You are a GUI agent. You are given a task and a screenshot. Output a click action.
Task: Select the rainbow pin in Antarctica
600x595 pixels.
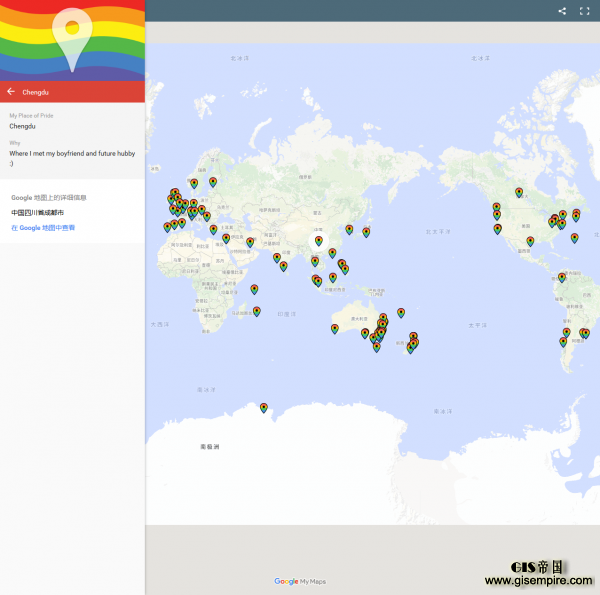pos(263,406)
